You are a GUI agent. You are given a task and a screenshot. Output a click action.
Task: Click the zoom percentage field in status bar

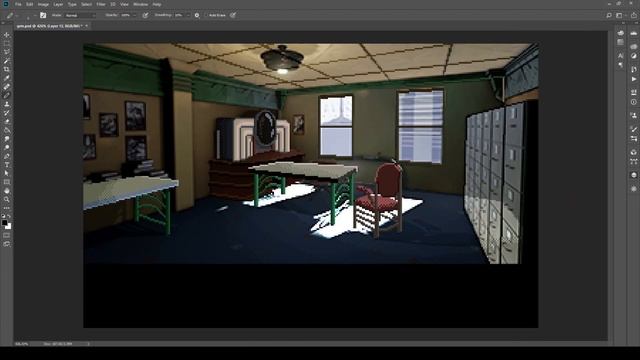[22, 344]
